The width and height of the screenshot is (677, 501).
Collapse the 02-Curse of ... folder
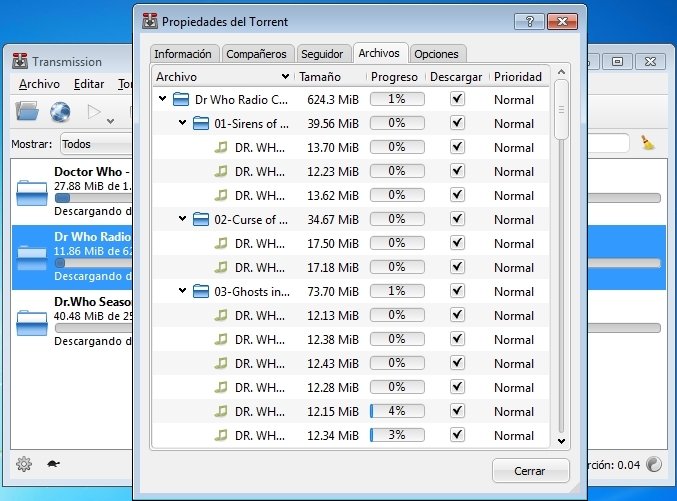(x=183, y=219)
